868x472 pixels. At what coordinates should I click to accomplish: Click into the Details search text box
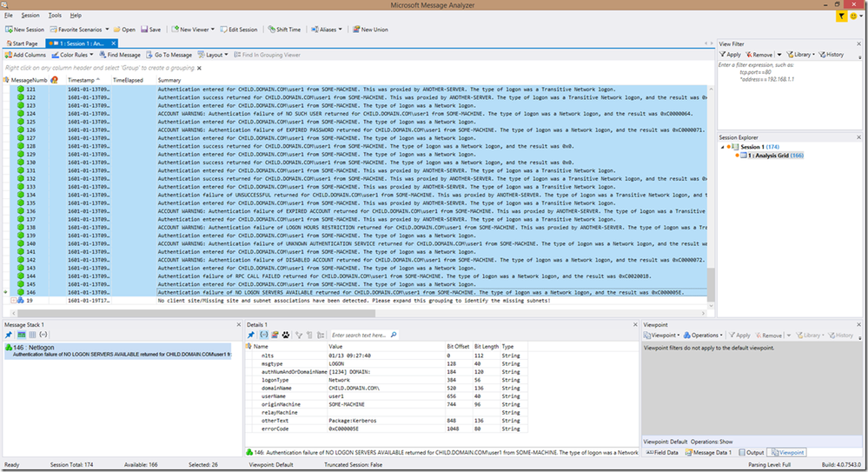point(360,336)
